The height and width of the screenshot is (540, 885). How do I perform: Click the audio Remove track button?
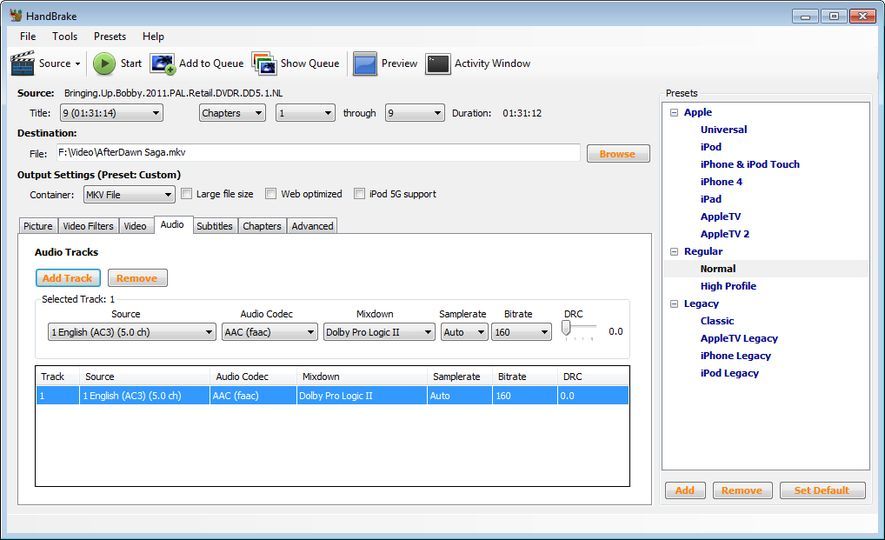(x=137, y=278)
